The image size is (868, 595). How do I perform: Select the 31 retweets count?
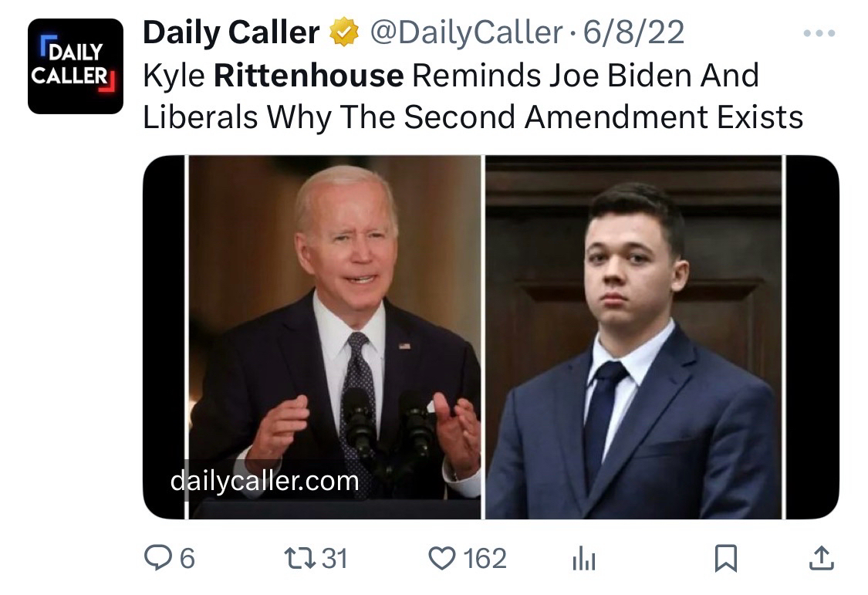(335, 558)
